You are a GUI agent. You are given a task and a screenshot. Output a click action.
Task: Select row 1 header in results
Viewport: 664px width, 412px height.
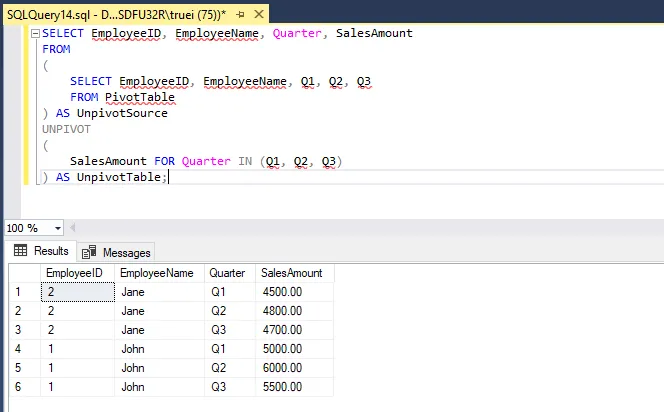[x=25, y=292]
